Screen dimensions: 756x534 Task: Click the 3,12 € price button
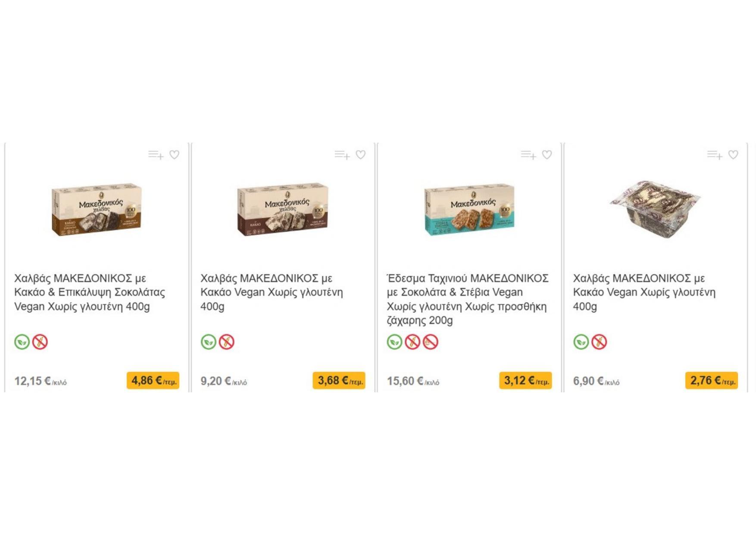coord(525,381)
